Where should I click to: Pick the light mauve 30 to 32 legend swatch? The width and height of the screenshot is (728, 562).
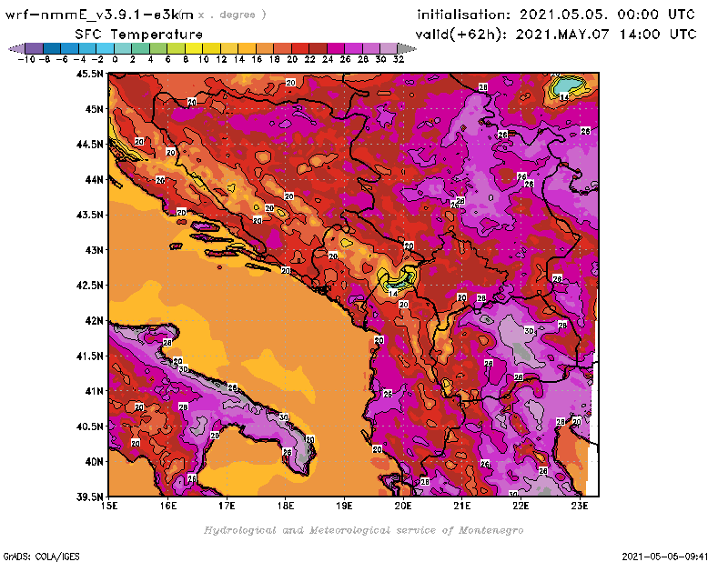pos(389,48)
